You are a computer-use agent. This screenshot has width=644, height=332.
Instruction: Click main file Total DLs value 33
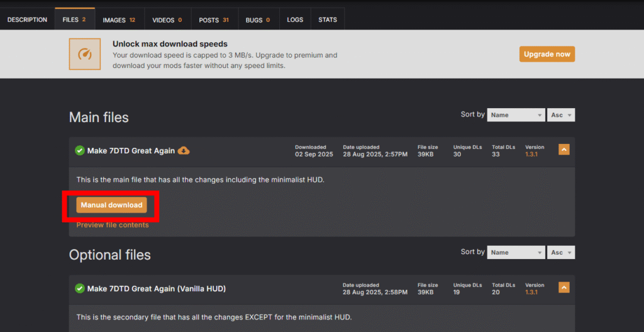[496, 155]
